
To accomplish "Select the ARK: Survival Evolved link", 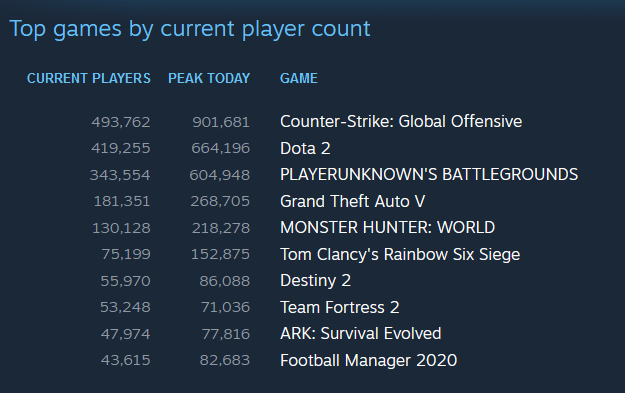I will [x=361, y=334].
